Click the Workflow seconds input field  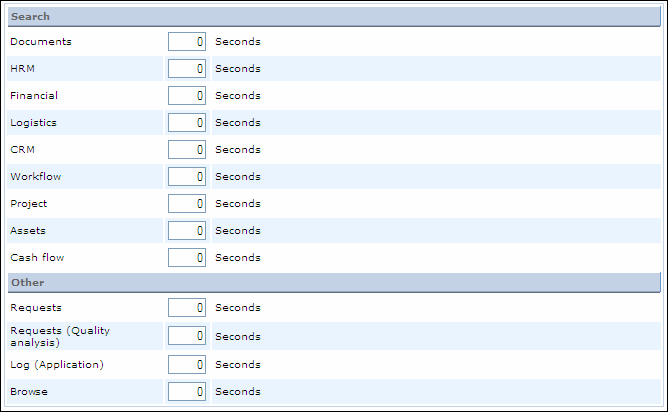(x=187, y=177)
